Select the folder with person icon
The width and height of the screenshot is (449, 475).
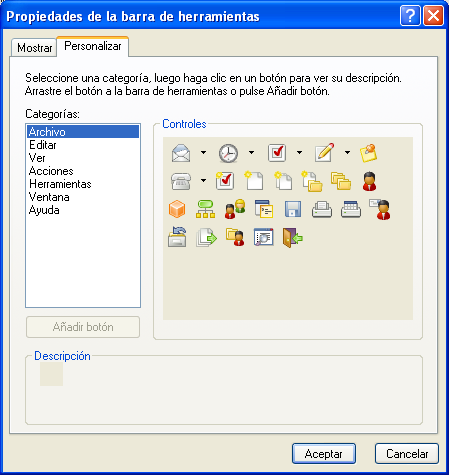coord(235,237)
